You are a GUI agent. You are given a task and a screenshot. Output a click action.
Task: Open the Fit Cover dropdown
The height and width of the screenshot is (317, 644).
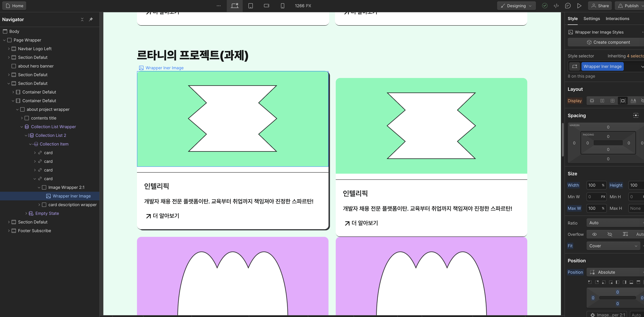[613, 246]
